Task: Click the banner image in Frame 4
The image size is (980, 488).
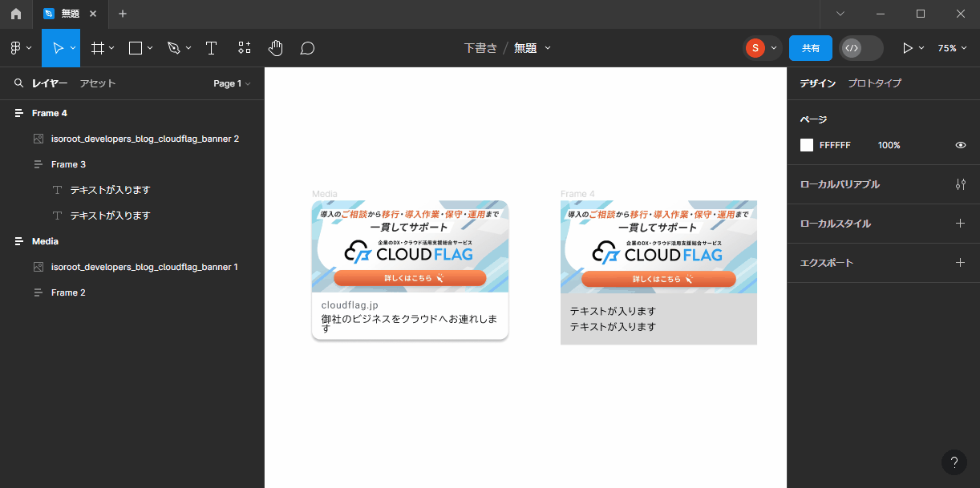Action: coord(658,246)
